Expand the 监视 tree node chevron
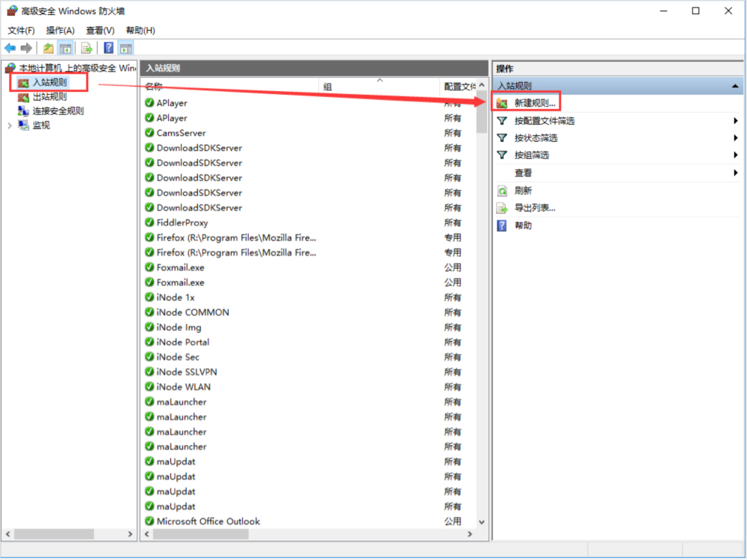747x560 pixels. 10,125
